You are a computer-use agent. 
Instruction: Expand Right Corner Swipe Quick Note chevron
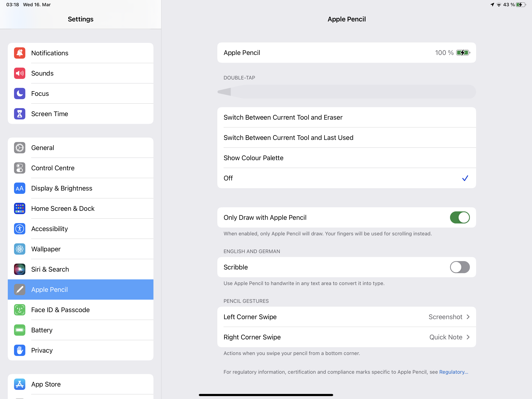coord(468,337)
